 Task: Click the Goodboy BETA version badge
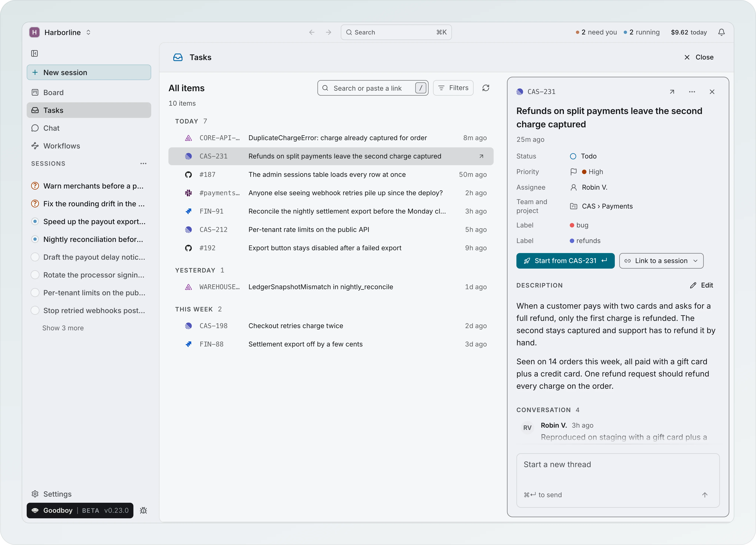click(x=80, y=510)
